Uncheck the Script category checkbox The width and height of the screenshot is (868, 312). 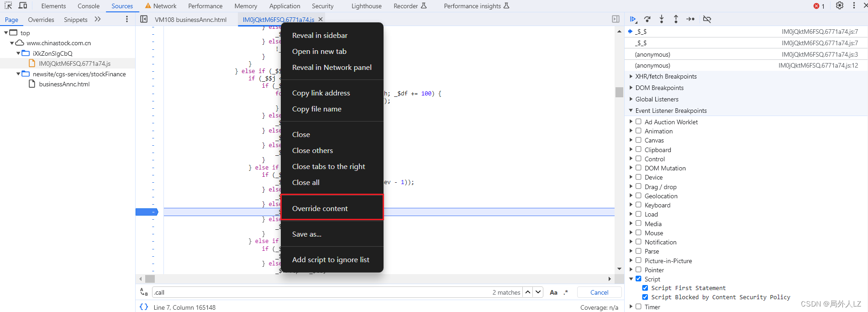(x=638, y=279)
